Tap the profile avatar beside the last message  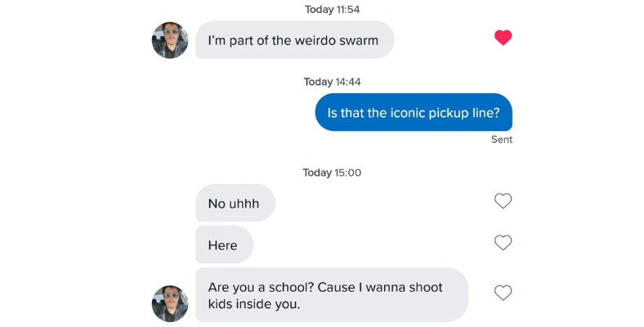point(170,303)
